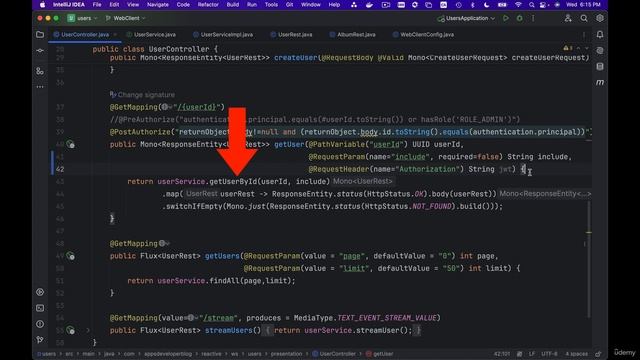
Task: Expand the folded streamUsers method
Action: (x=88, y=331)
